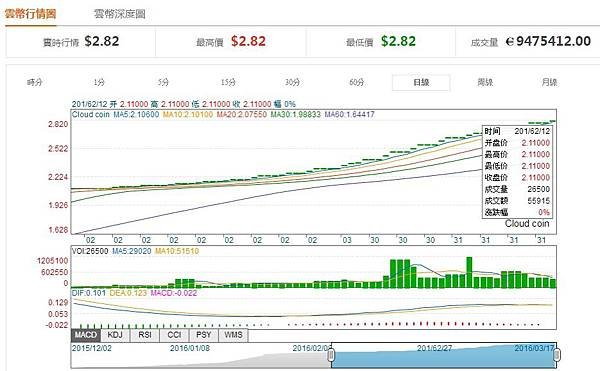Show the WMS indicator
Image resolution: width=600 pixels, height=371 pixels.
pyautogui.click(x=233, y=335)
